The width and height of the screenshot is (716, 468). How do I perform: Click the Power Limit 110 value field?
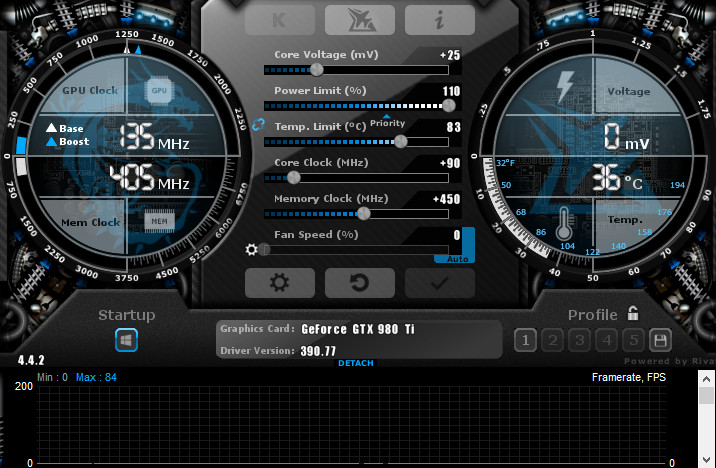pos(451,91)
